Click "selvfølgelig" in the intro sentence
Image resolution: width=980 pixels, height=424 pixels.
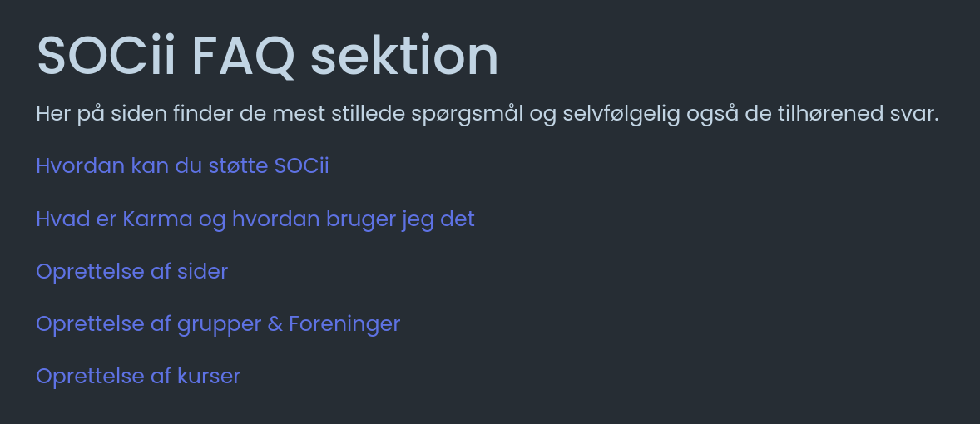[621, 114]
